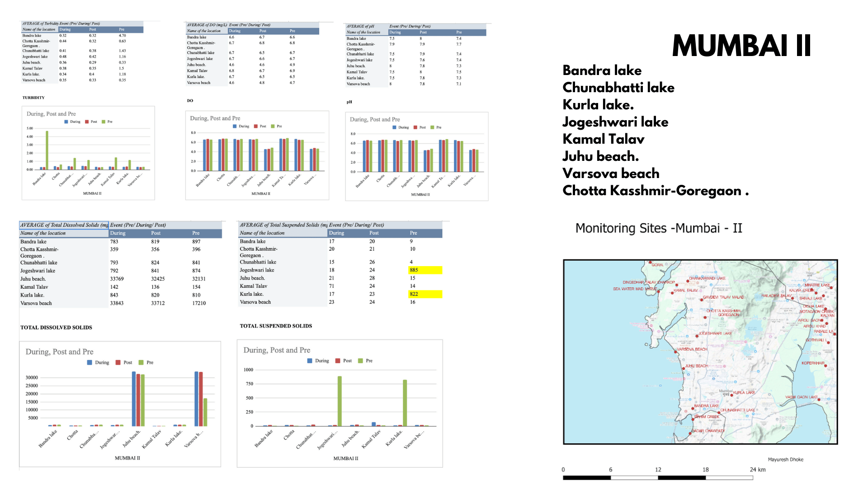Image resolution: width=868 pixels, height=488 pixels.
Task: Click the green Pre swatch in Turbidity legend
Action: 104,122
